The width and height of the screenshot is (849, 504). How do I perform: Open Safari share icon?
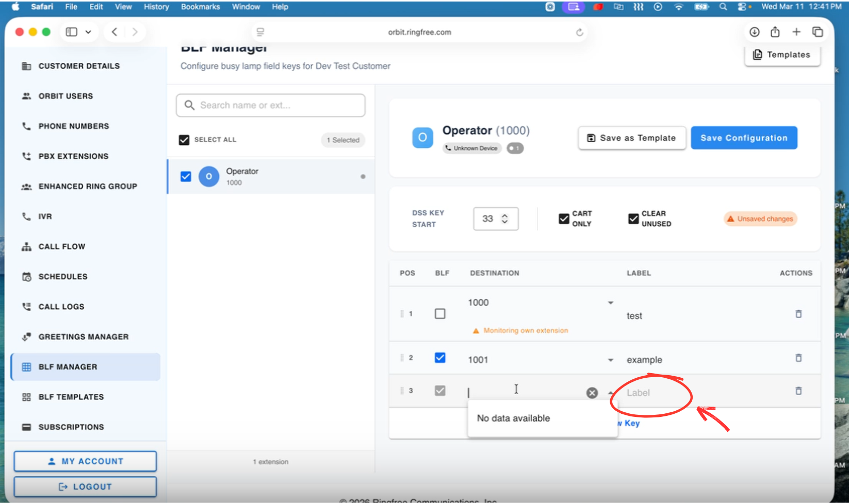click(775, 32)
